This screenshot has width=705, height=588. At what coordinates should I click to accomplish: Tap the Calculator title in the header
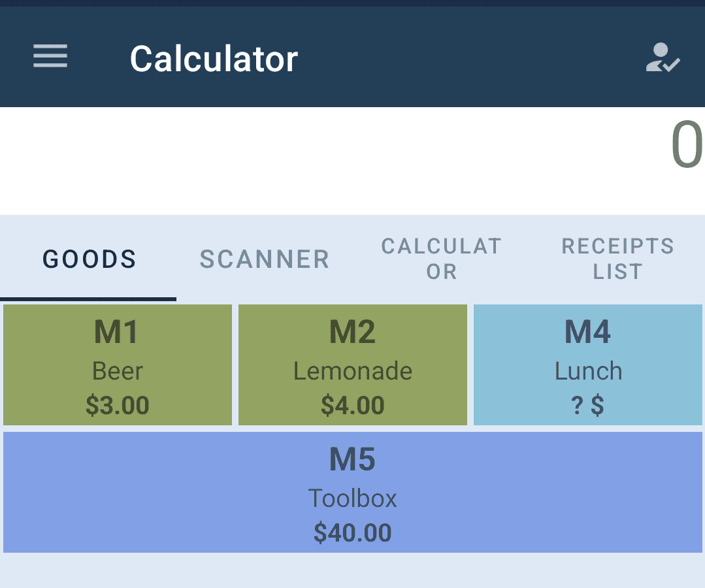point(214,59)
